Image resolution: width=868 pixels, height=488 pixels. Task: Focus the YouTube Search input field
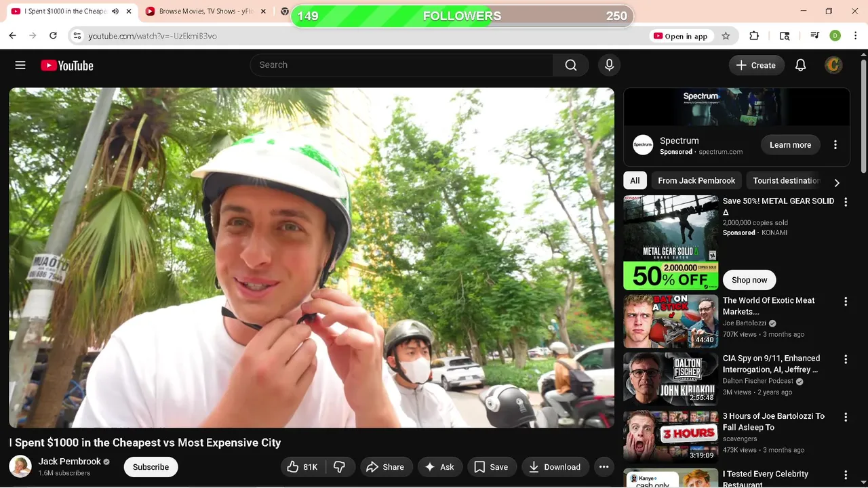tap(401, 65)
